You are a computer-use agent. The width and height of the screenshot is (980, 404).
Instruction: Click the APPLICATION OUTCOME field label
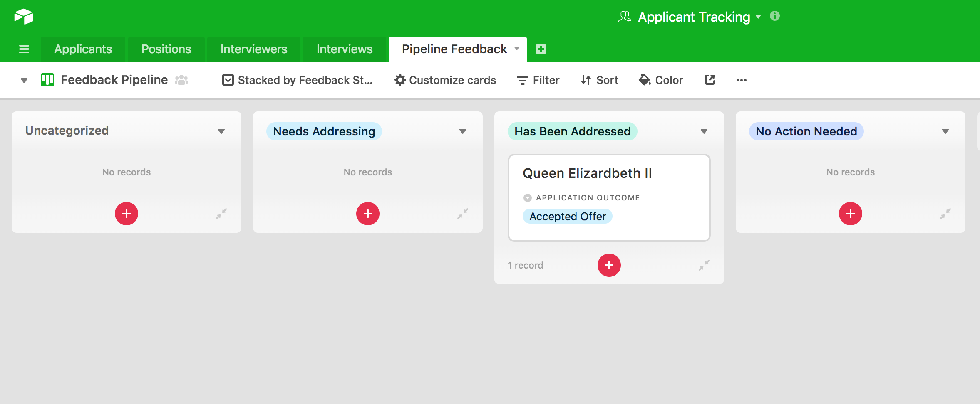click(x=588, y=198)
